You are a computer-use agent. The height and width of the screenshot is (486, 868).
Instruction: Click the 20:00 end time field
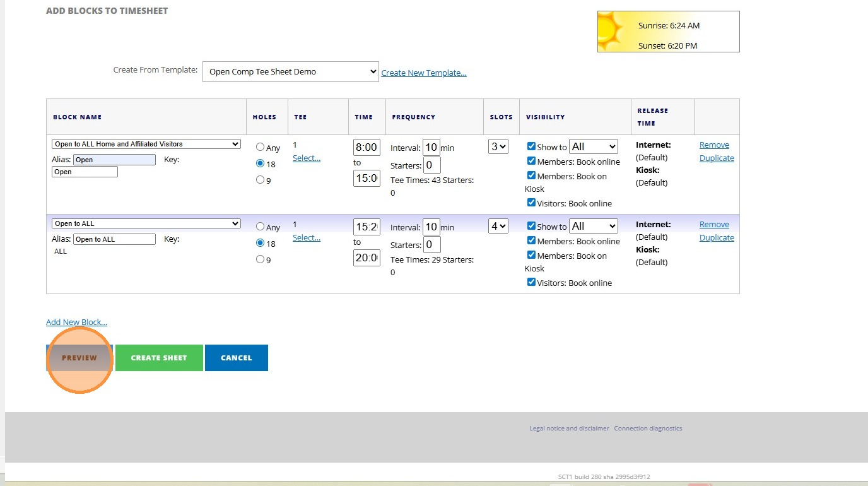click(x=367, y=258)
